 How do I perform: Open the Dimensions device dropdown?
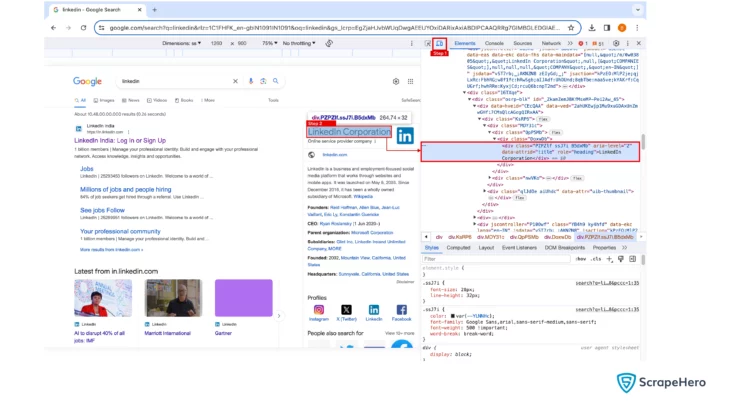[x=181, y=43]
